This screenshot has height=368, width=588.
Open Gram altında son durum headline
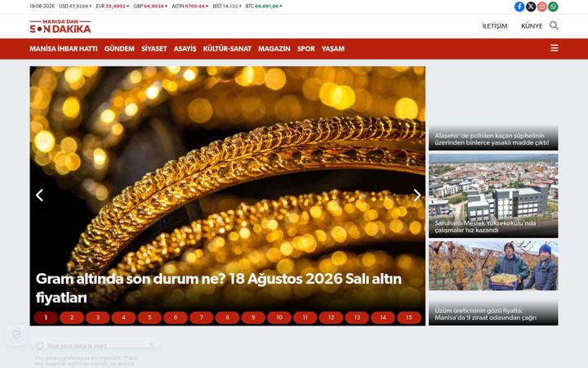click(x=219, y=288)
